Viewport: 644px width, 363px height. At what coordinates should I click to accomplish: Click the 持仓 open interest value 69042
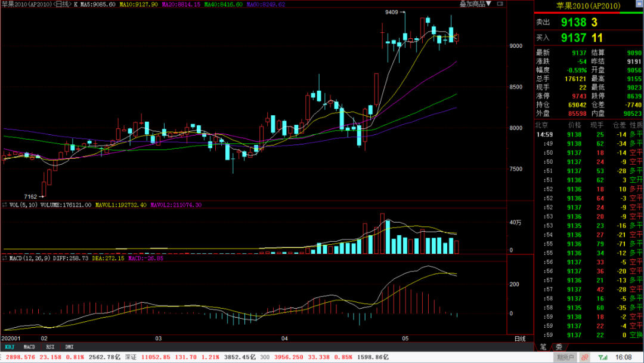click(x=577, y=105)
